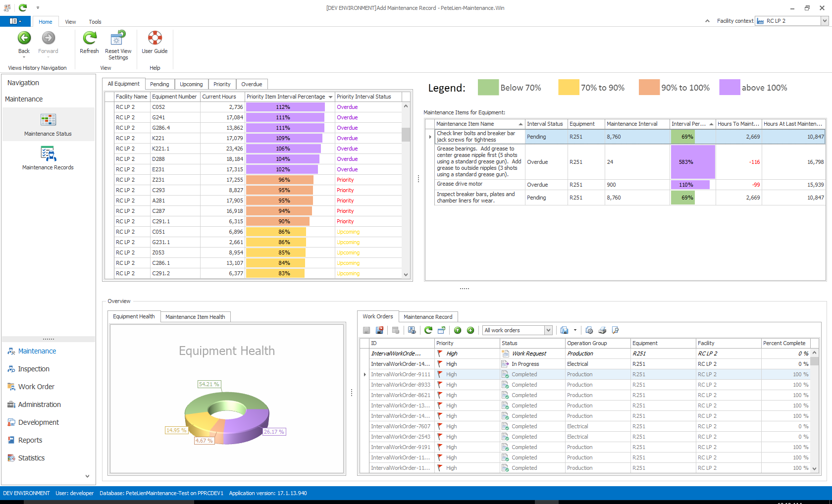
Task: Collapse the ribbon with chevron arrow
Action: click(x=707, y=21)
